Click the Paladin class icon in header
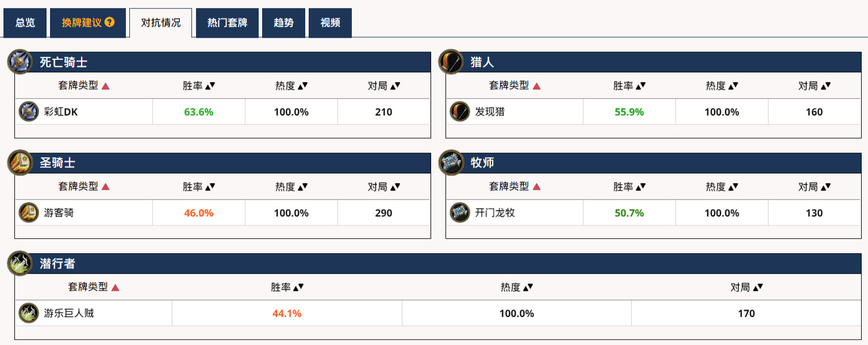The height and width of the screenshot is (345, 868). coord(20,162)
